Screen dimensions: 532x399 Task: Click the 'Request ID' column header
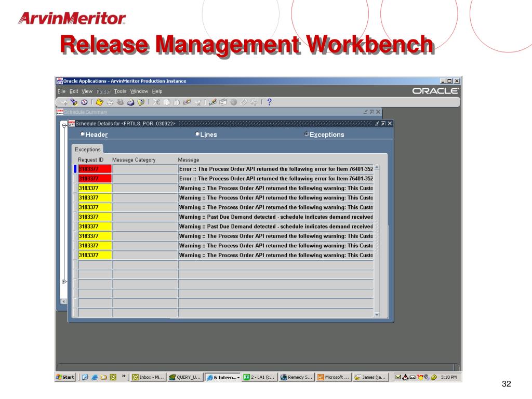[x=90, y=160]
